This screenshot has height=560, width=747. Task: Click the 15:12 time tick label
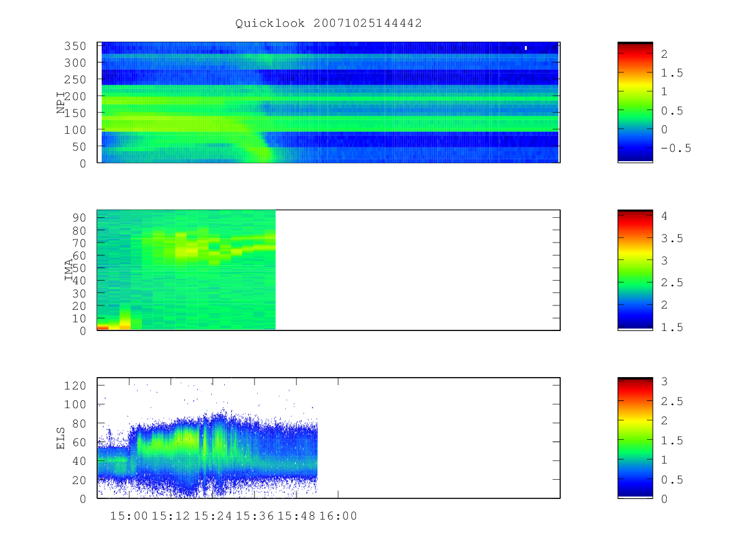pyautogui.click(x=171, y=516)
